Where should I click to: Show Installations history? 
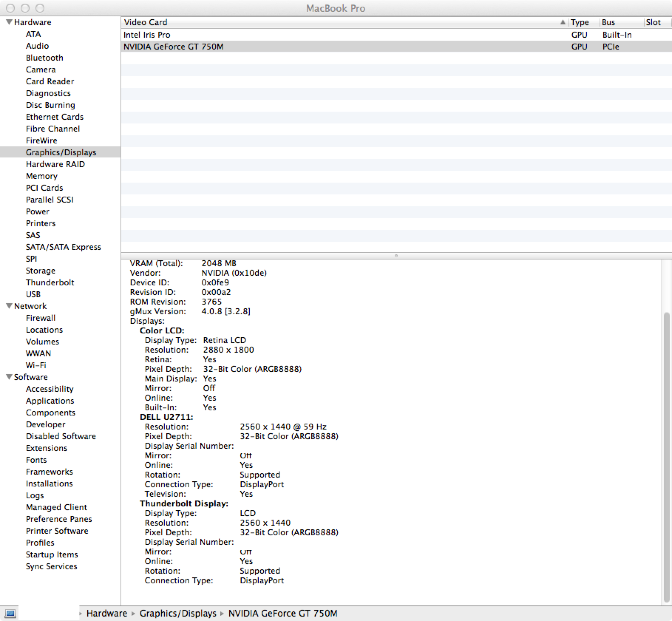pyautogui.click(x=49, y=483)
